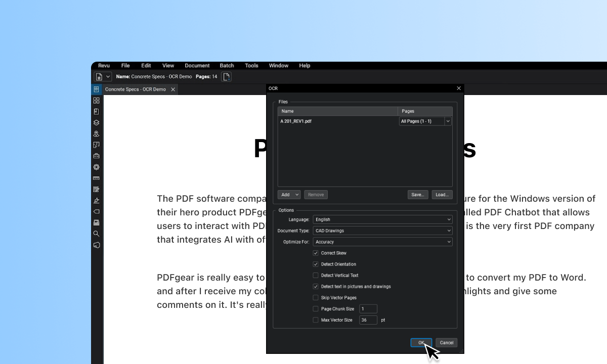Click OK to start OCR processing
Screen dimensions: 607x364
pyautogui.click(x=421, y=342)
